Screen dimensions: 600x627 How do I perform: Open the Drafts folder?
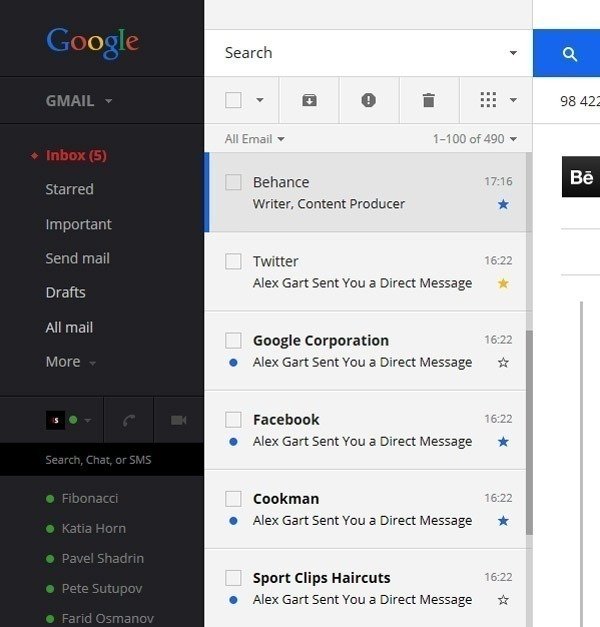click(66, 293)
